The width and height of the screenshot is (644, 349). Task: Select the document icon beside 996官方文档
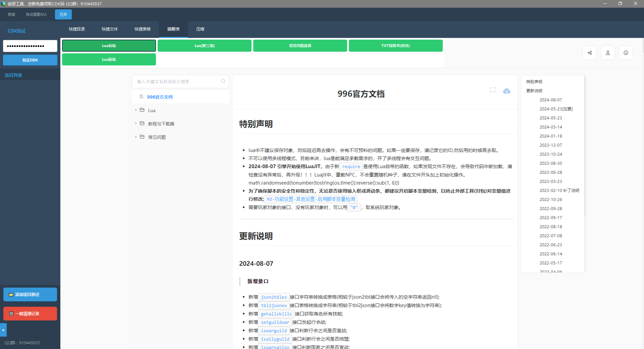142,96
